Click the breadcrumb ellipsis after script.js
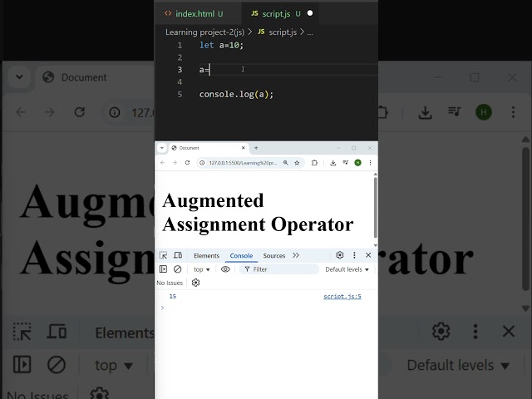 310,32
